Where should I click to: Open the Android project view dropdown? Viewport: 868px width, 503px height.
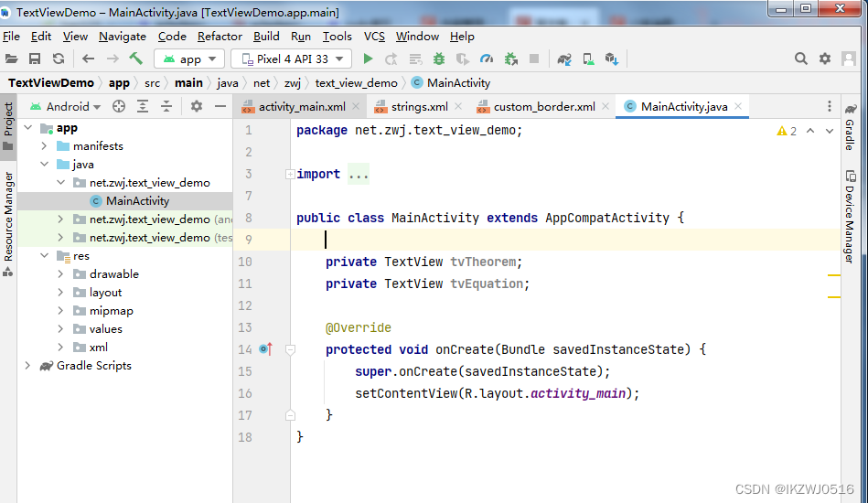click(x=66, y=106)
